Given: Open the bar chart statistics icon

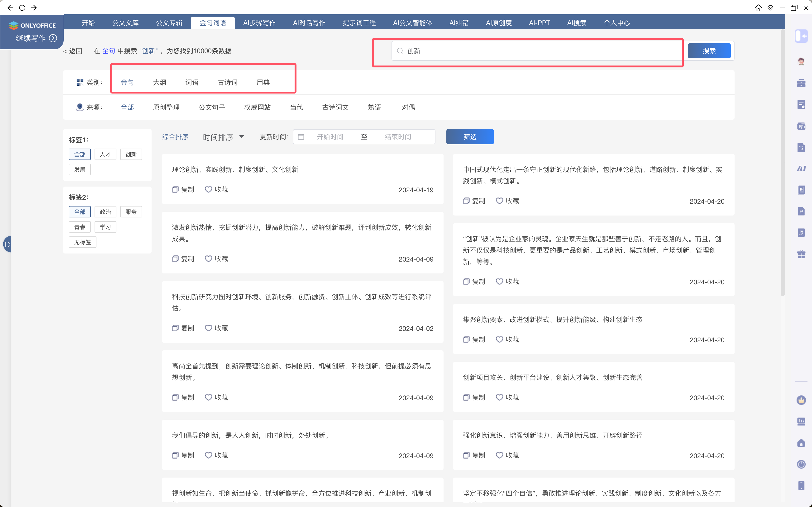Looking at the screenshot, I should (x=801, y=422).
